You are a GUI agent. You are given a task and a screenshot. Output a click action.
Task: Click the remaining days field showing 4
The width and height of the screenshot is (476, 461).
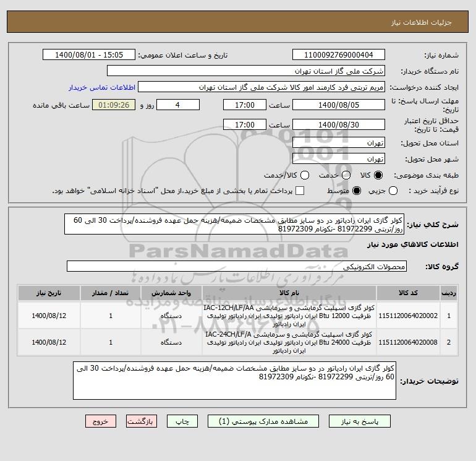178,105
